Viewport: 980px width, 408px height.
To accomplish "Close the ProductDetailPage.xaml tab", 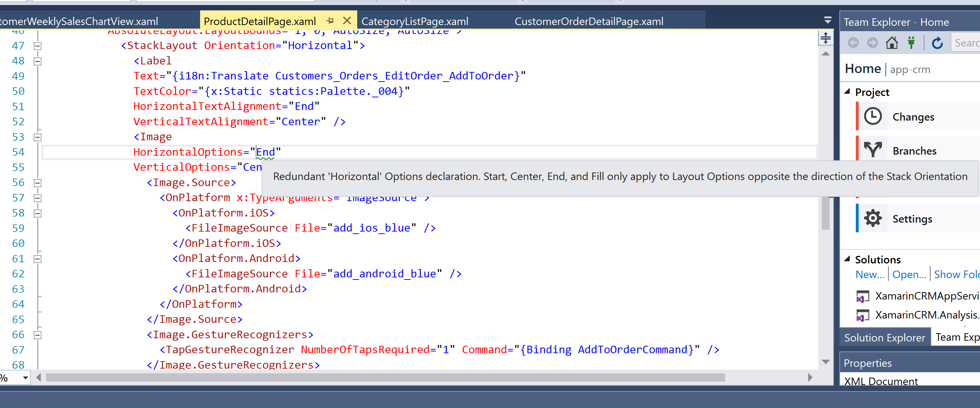I will coord(346,20).
